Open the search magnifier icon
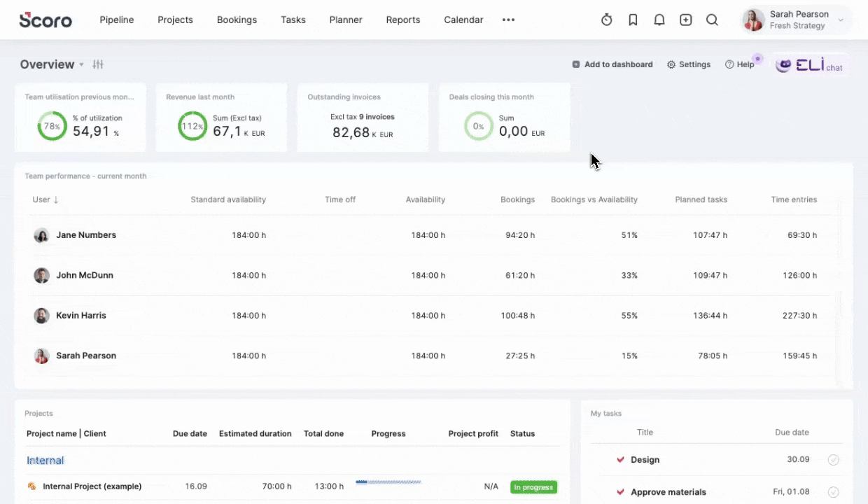 pyautogui.click(x=712, y=20)
